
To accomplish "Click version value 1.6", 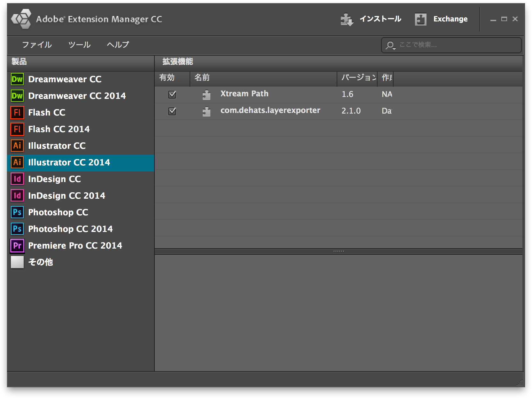I will tap(347, 94).
